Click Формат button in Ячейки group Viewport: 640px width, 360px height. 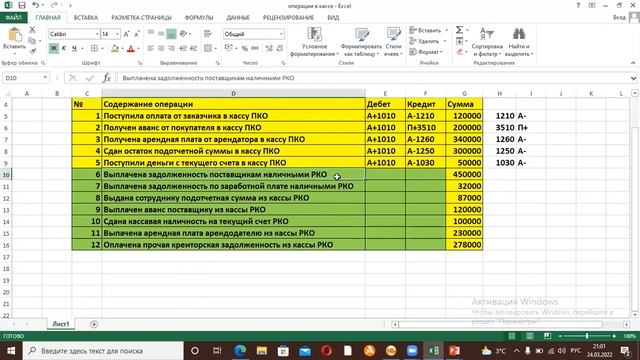(x=426, y=52)
